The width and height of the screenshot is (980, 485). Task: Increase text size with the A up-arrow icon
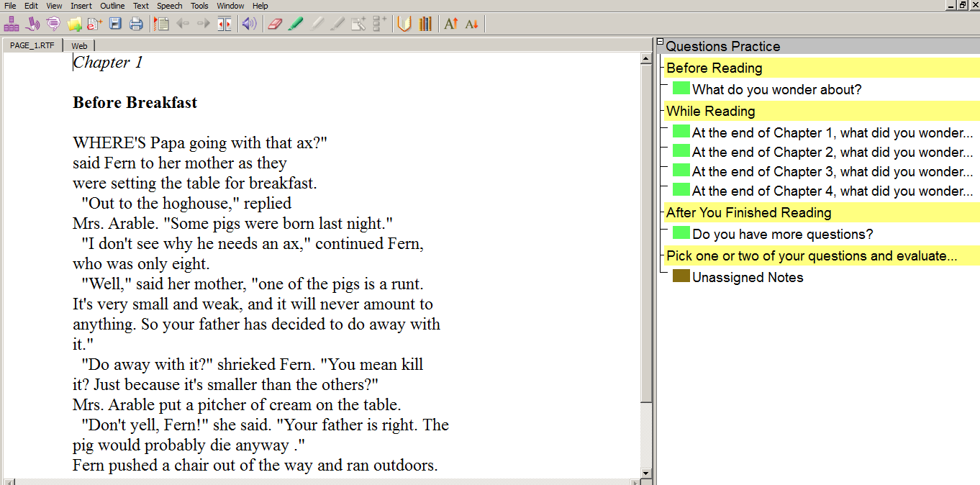point(451,24)
